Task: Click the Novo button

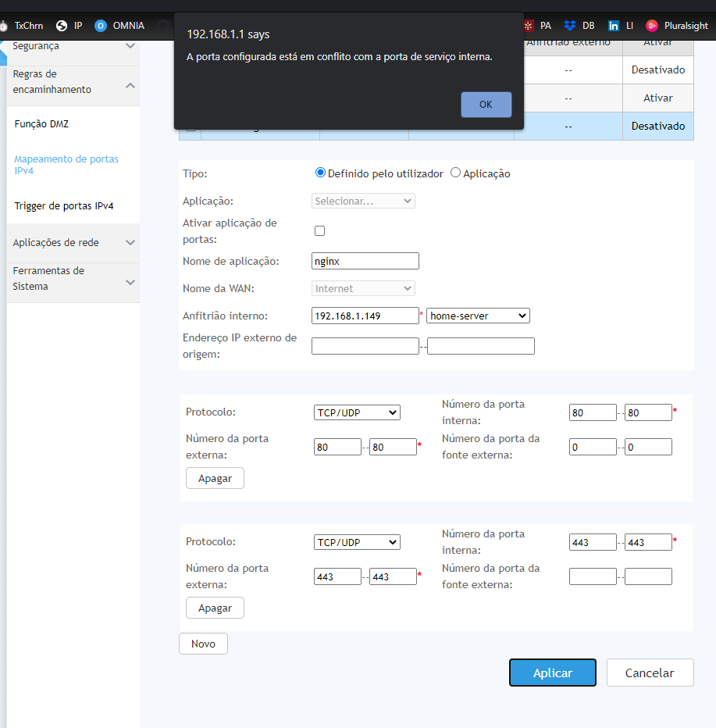Action: pos(203,644)
